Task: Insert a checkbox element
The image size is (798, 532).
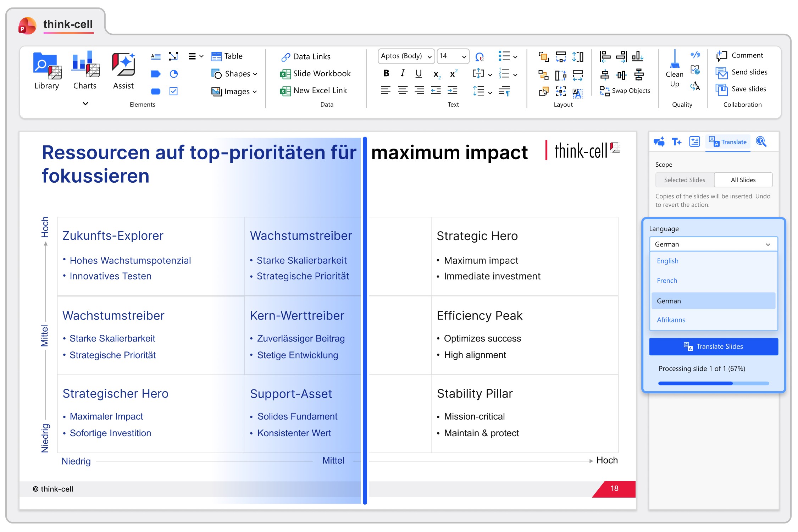Action: [x=173, y=91]
